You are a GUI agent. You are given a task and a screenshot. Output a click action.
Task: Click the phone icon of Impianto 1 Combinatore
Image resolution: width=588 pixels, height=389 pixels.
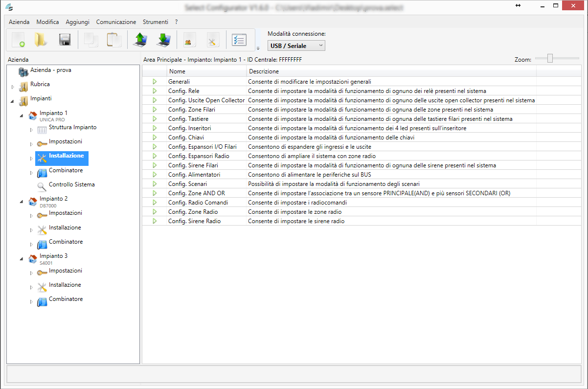pyautogui.click(x=42, y=173)
